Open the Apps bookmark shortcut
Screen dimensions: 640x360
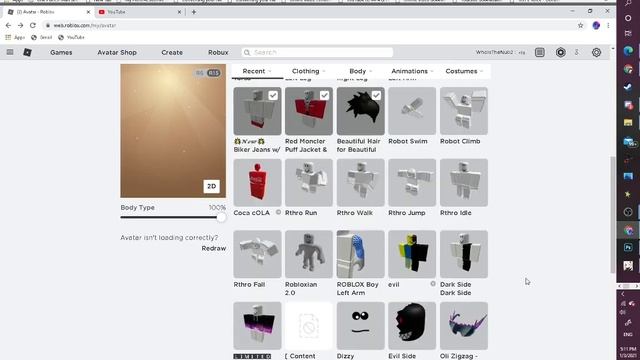15,37
